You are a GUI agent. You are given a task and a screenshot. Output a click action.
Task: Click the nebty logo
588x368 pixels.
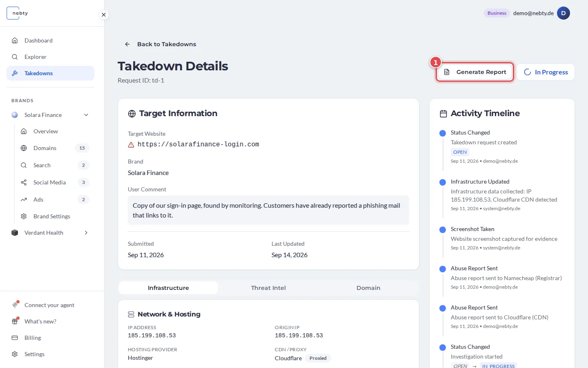click(17, 13)
